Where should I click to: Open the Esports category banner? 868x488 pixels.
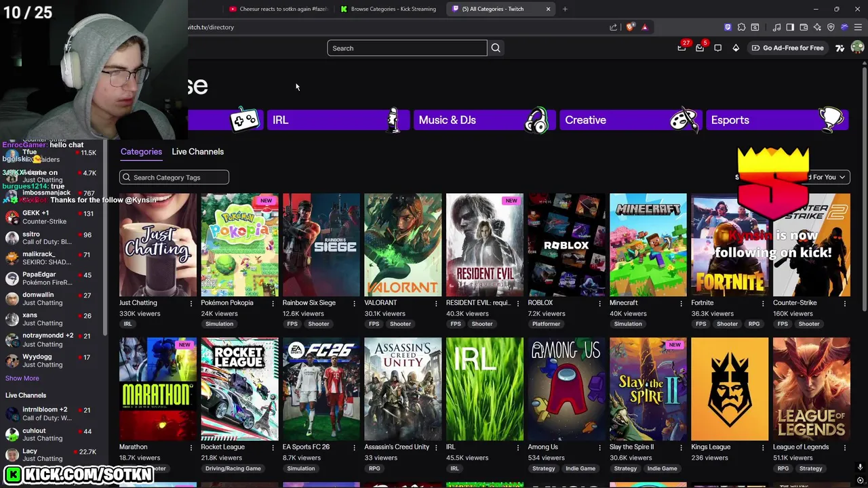tap(776, 120)
